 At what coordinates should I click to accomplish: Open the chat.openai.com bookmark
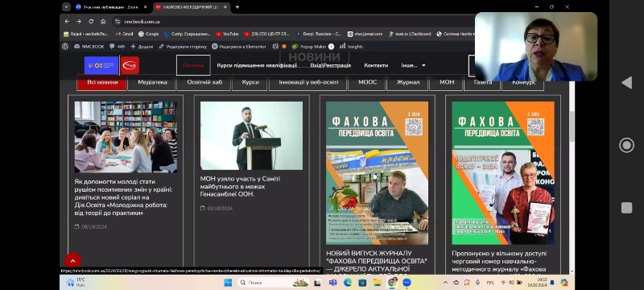pos(365,34)
